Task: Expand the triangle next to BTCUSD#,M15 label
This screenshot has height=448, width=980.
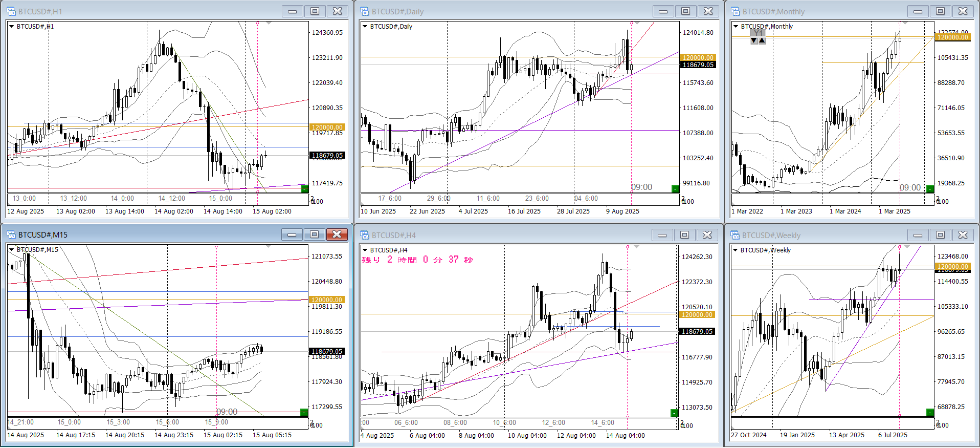Action: pyautogui.click(x=11, y=250)
